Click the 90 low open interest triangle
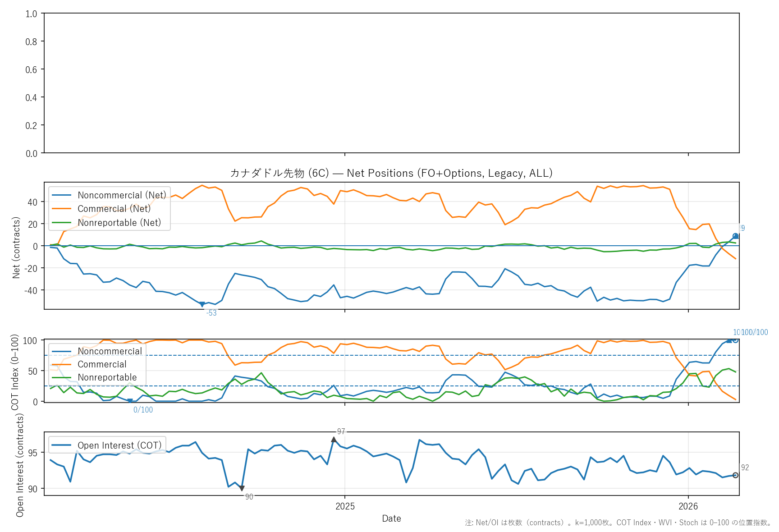Viewport: 779px width, 532px height. pos(242,488)
